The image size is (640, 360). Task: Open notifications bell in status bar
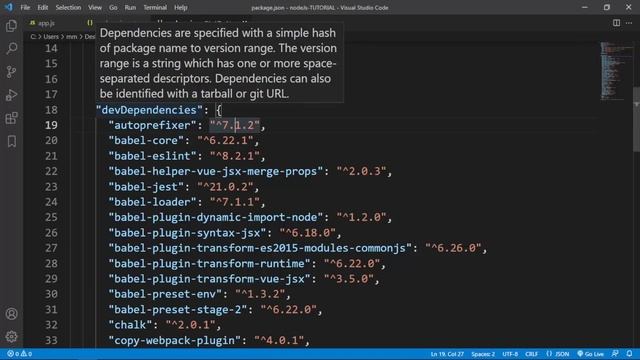click(629, 353)
